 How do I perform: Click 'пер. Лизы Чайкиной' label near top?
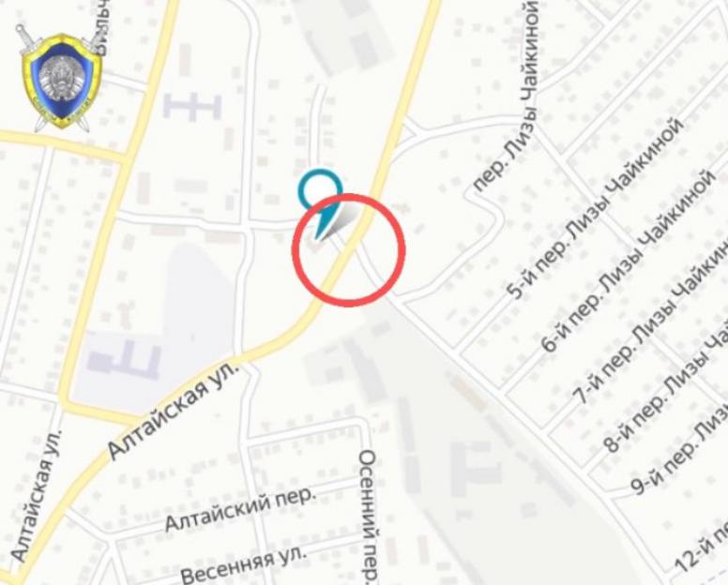click(x=507, y=96)
